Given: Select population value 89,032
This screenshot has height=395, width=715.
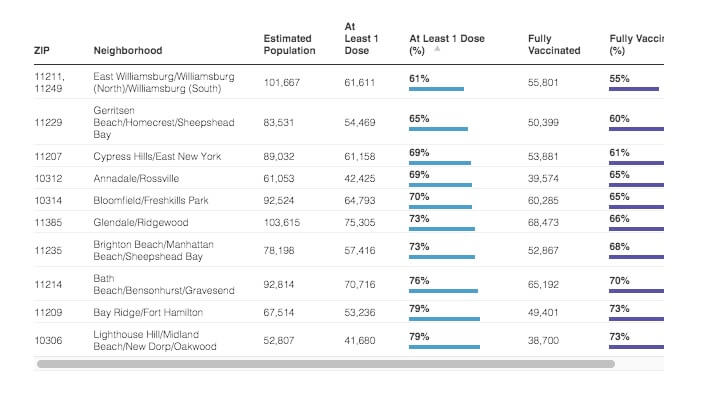Looking at the screenshot, I should coord(279,156).
